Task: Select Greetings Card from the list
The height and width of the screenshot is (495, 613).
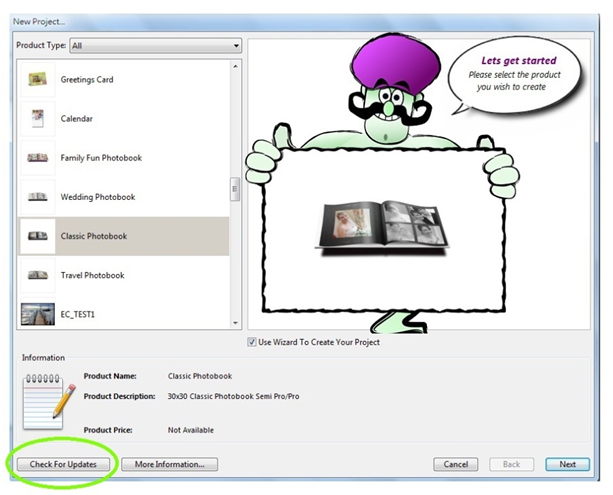Action: pos(124,79)
